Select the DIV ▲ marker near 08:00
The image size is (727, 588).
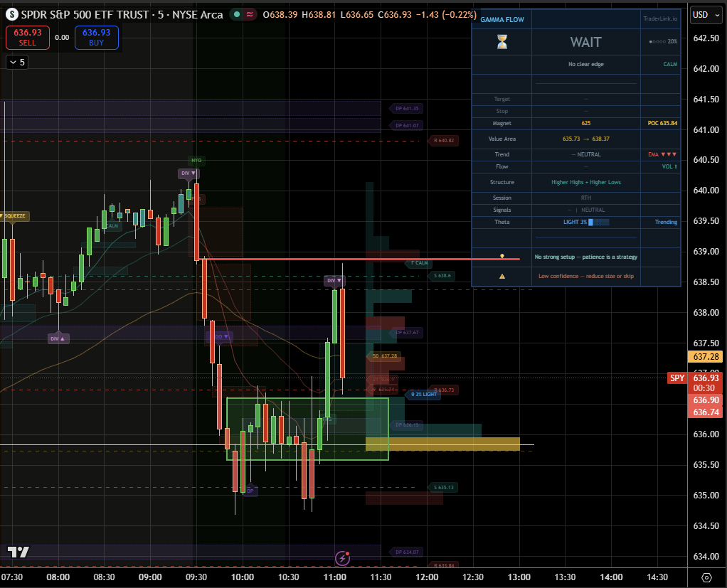click(x=59, y=338)
